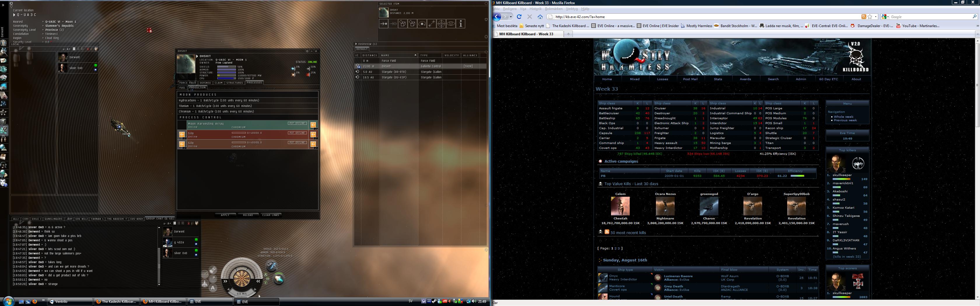Click the bookmark star in the address bar

(x=870, y=17)
